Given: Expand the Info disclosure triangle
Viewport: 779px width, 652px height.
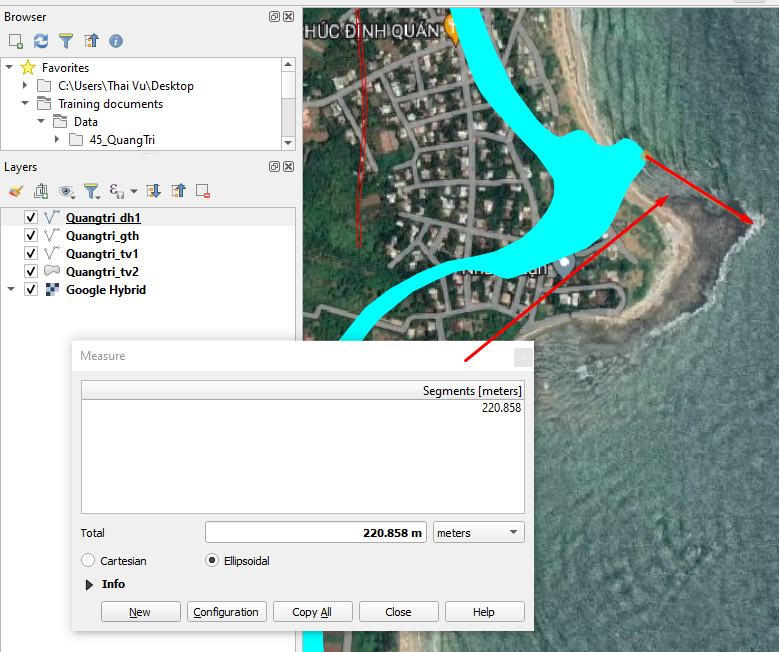Looking at the screenshot, I should (x=89, y=584).
